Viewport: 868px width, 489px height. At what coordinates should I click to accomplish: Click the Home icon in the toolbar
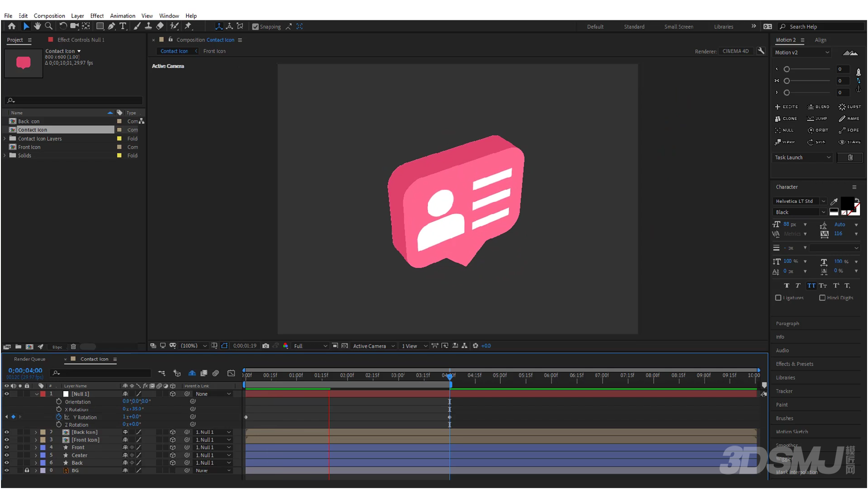pos(12,26)
